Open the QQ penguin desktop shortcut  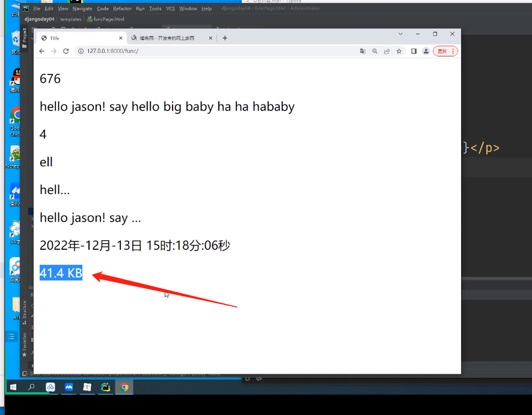pyautogui.click(x=16, y=80)
